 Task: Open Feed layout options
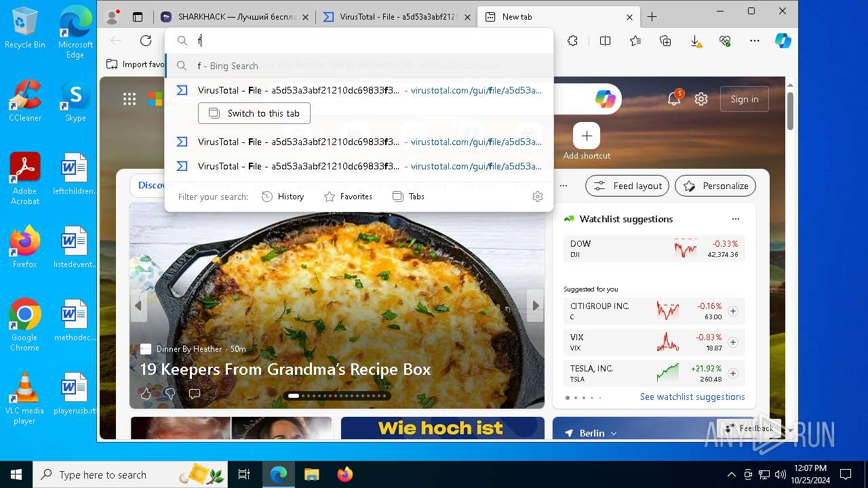coord(627,186)
